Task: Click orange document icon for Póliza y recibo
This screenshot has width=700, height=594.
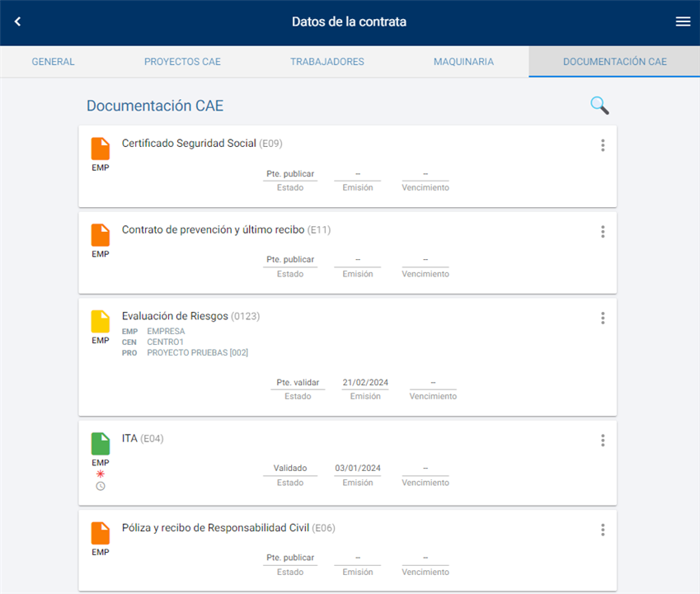Action: tap(100, 533)
